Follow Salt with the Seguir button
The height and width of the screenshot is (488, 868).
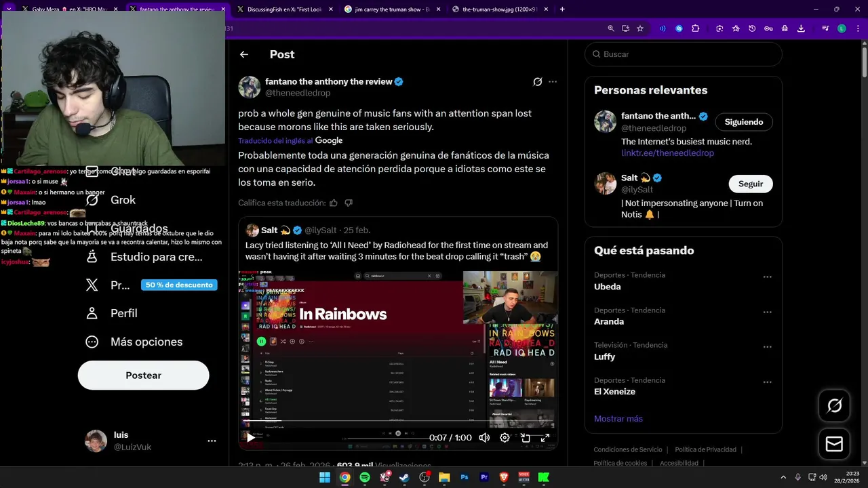[751, 184]
